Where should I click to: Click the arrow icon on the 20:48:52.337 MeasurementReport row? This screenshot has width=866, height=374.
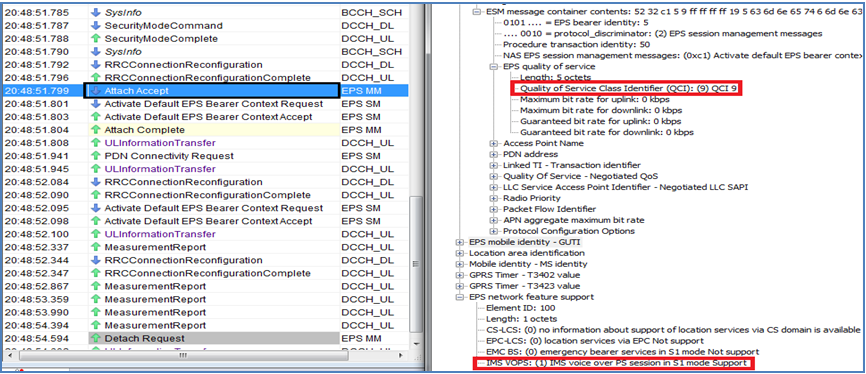pos(96,247)
